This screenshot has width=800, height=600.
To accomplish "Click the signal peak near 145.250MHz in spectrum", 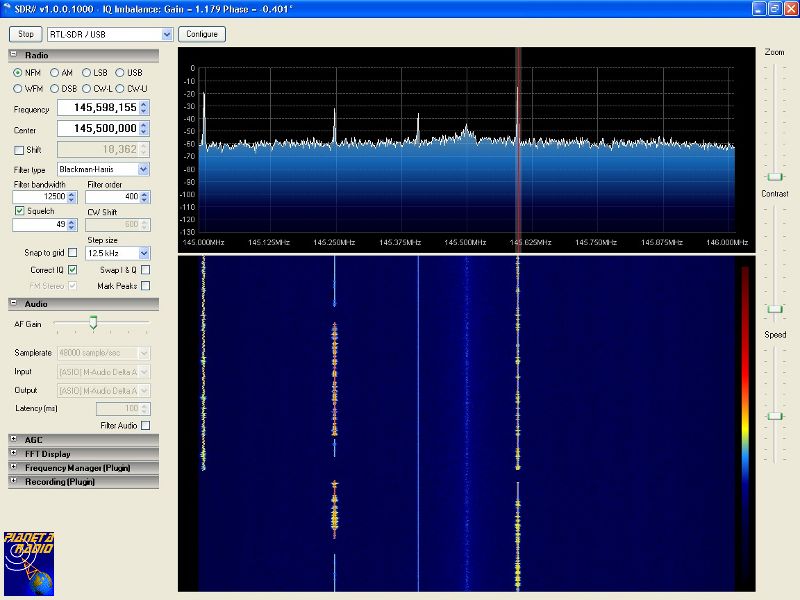I will tap(335, 125).
